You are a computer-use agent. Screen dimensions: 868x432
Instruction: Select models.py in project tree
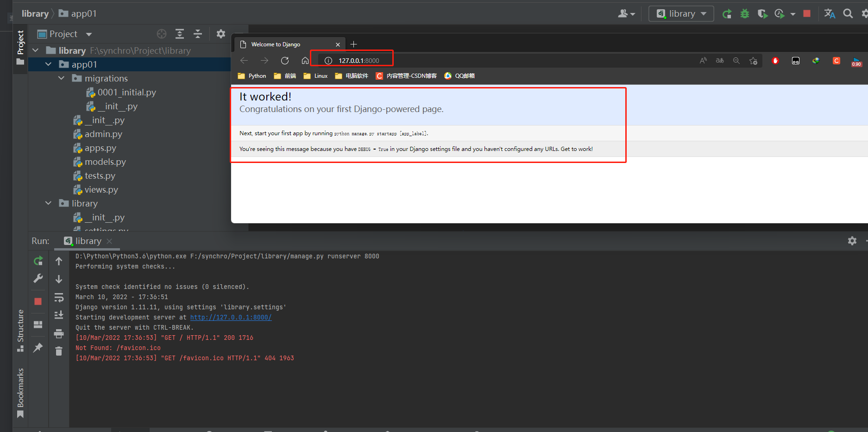(105, 162)
